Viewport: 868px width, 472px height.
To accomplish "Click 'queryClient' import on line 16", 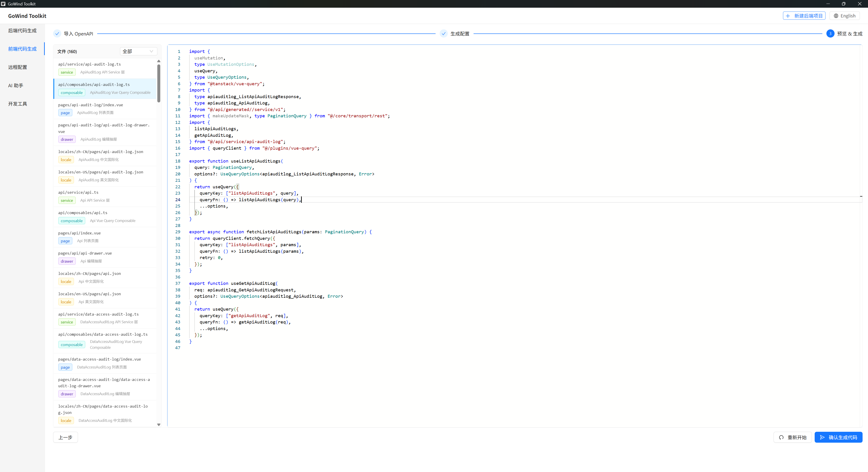I will pyautogui.click(x=227, y=148).
